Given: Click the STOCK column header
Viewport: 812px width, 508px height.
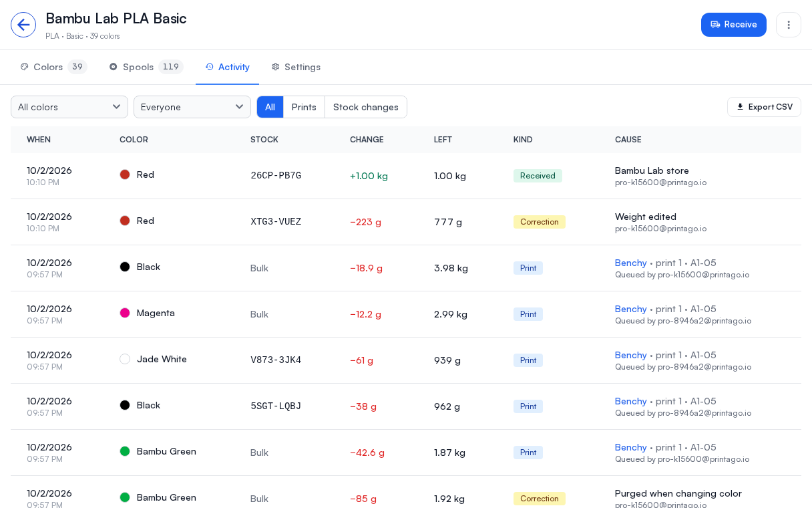Looking at the screenshot, I should 264,140.
